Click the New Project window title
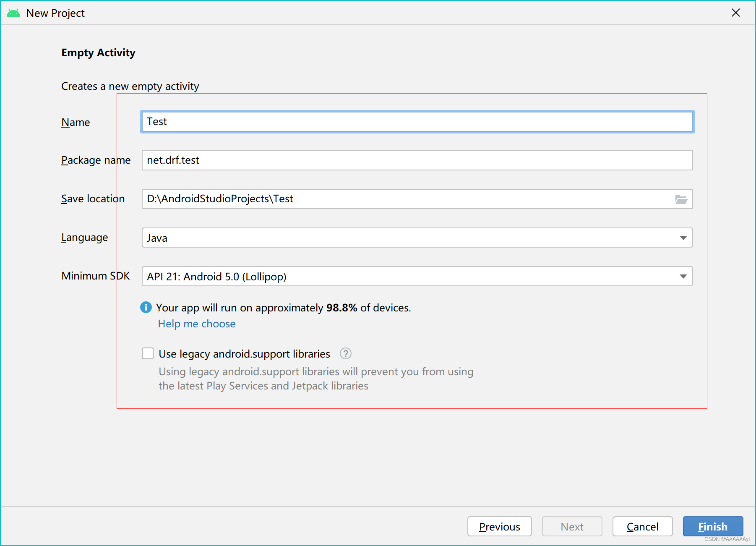756x546 pixels. pyautogui.click(x=55, y=13)
